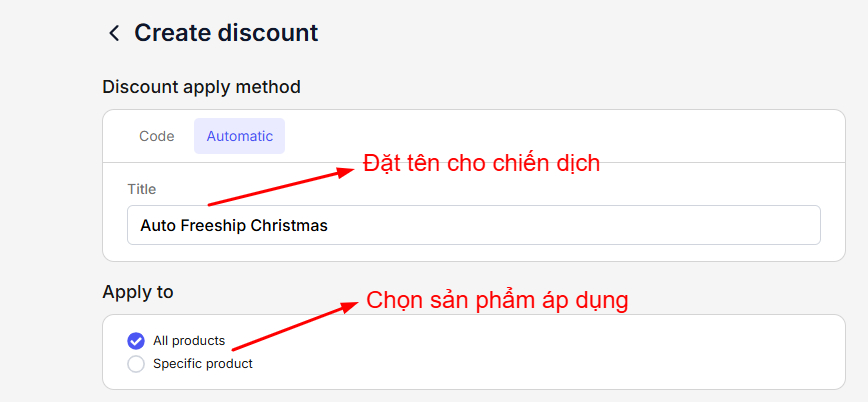Click the "All products" label text

(x=189, y=341)
